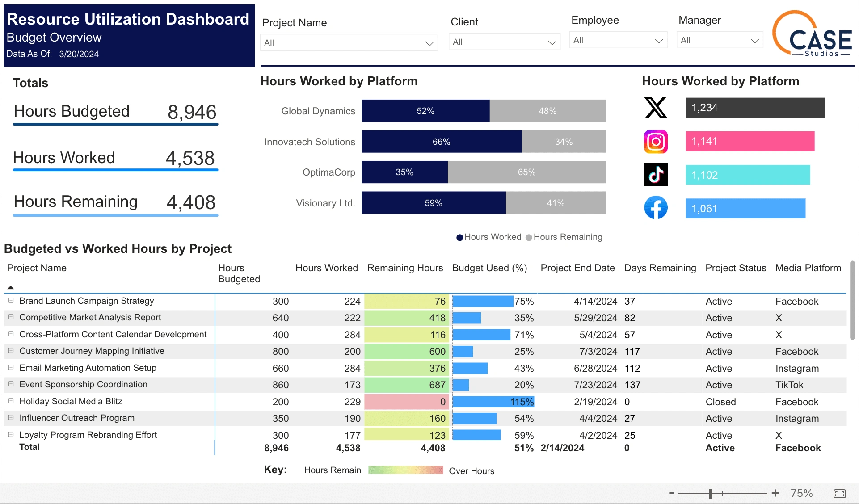The image size is (859, 504).
Task: Expand Holiday Social Media Blitz row
Action: point(11,401)
